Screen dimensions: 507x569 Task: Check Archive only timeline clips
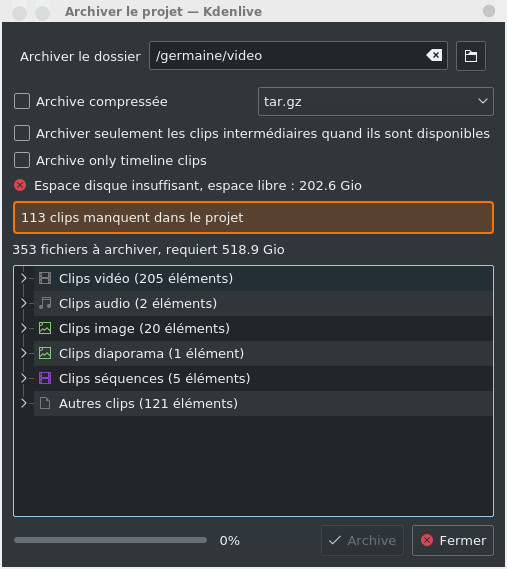tap(22, 160)
